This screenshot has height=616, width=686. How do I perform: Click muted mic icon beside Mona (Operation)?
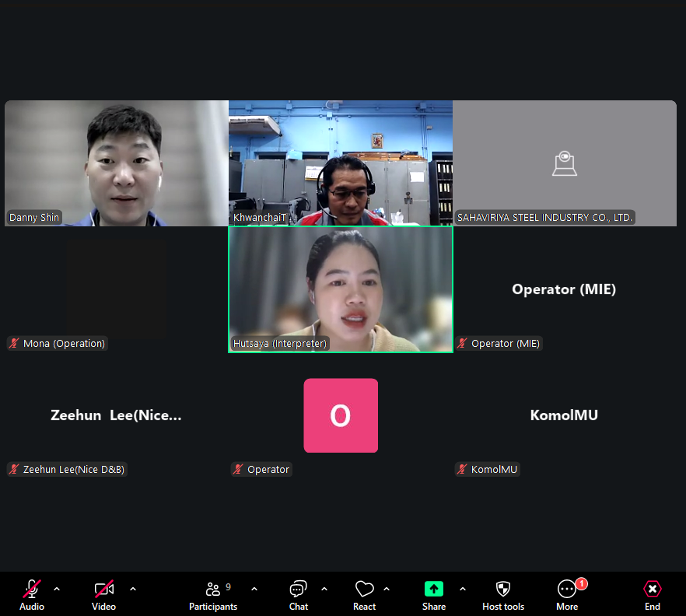pos(14,343)
